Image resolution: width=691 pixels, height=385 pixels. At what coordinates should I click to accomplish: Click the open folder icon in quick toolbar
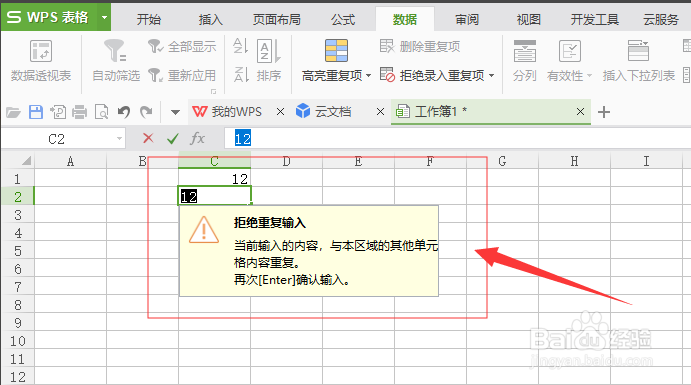pos(13,112)
